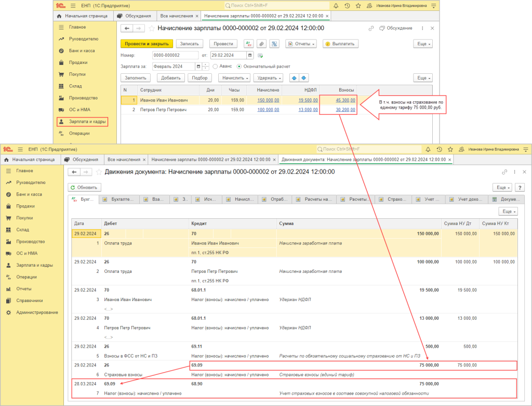532x406 pixels.
Task: Open calendar picker next to date 29.02.2024
Action: tap(250, 55)
